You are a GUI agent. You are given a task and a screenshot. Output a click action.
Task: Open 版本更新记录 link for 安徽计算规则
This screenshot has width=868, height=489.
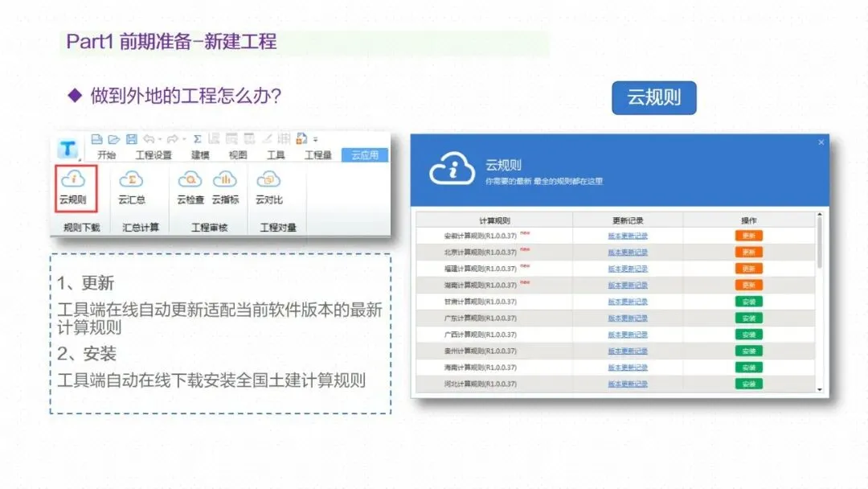pos(628,236)
